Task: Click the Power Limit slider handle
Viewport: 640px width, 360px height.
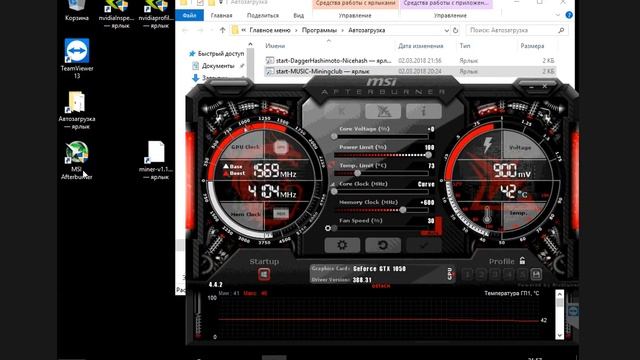Action: [428, 155]
